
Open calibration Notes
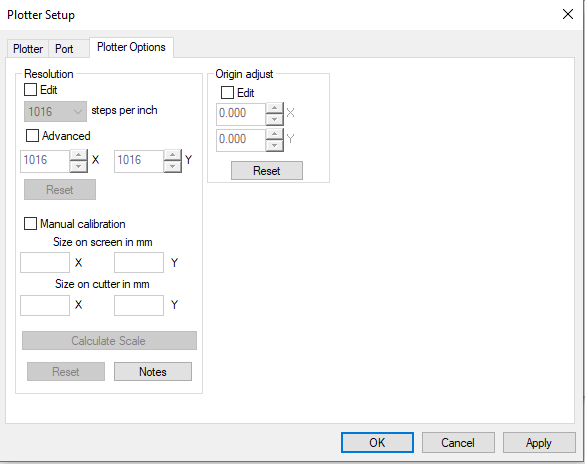[x=153, y=371]
